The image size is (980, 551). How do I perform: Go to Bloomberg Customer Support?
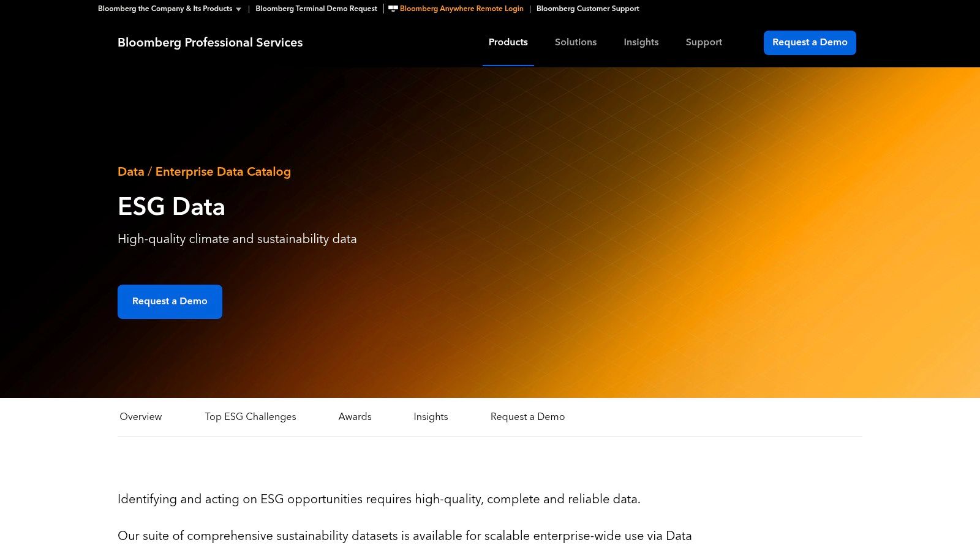tap(587, 9)
